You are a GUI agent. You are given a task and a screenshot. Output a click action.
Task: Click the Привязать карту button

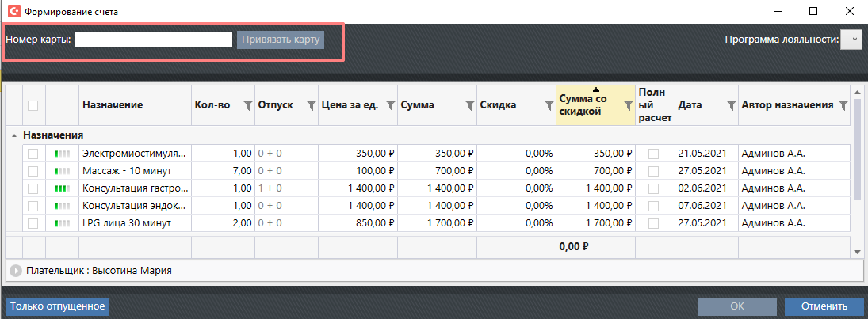point(281,40)
